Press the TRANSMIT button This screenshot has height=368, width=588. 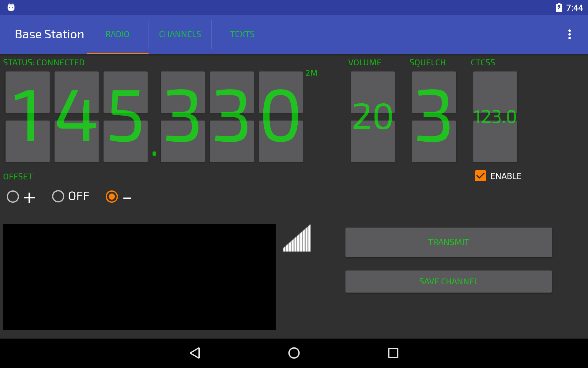[448, 242]
